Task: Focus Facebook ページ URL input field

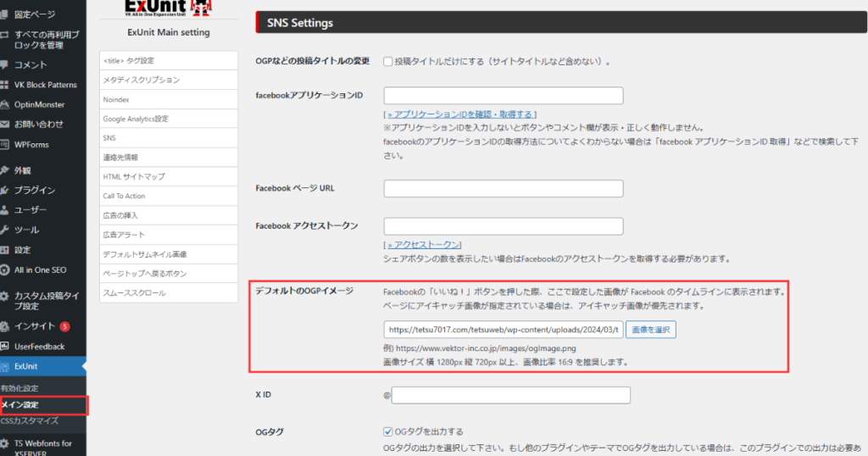Action: (x=504, y=189)
